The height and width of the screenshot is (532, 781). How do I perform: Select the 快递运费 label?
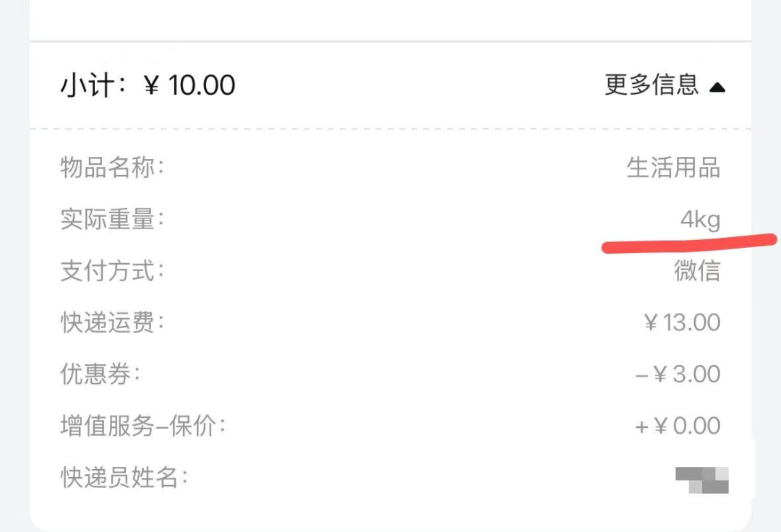coord(112,323)
